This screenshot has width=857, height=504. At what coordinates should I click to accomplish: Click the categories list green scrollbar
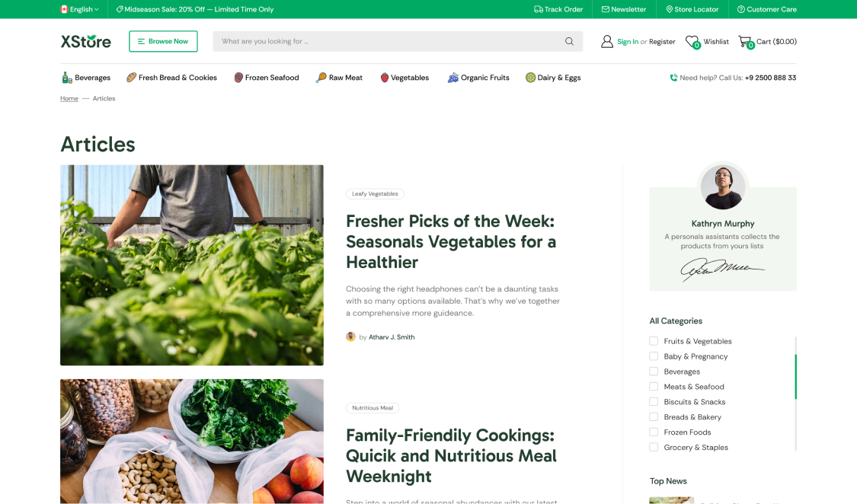[795, 377]
